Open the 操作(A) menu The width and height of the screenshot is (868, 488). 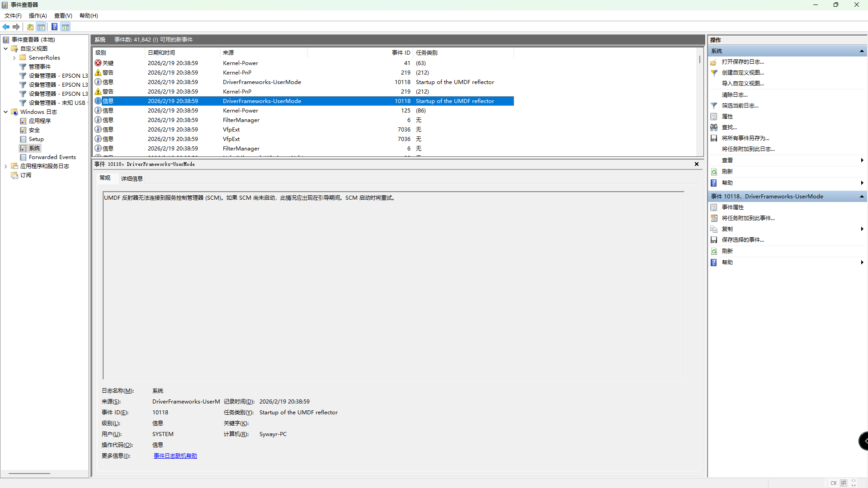(38, 16)
